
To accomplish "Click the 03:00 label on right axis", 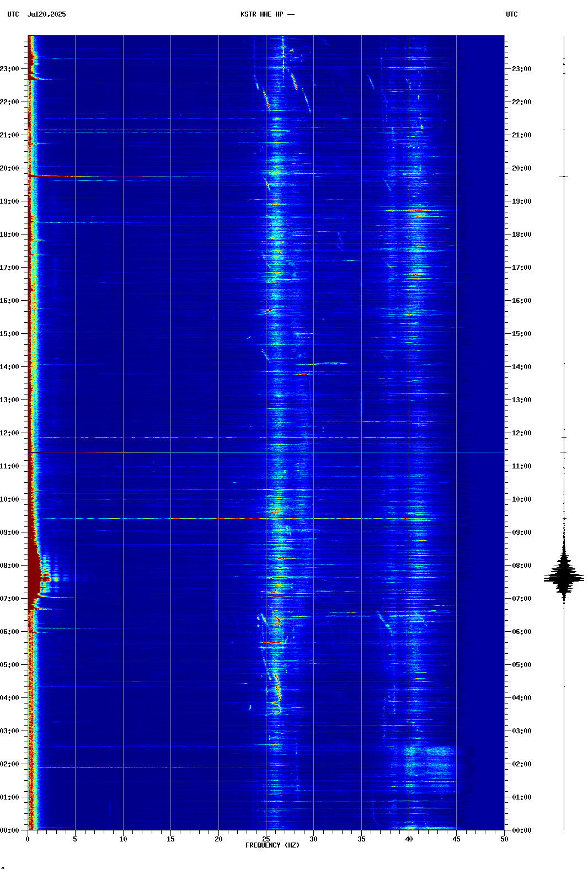I will 522,731.
